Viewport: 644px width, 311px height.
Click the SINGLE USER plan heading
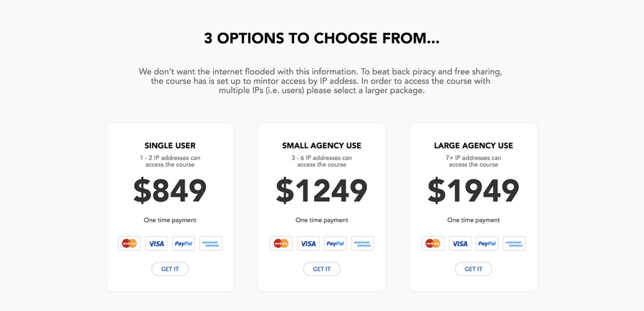click(170, 146)
